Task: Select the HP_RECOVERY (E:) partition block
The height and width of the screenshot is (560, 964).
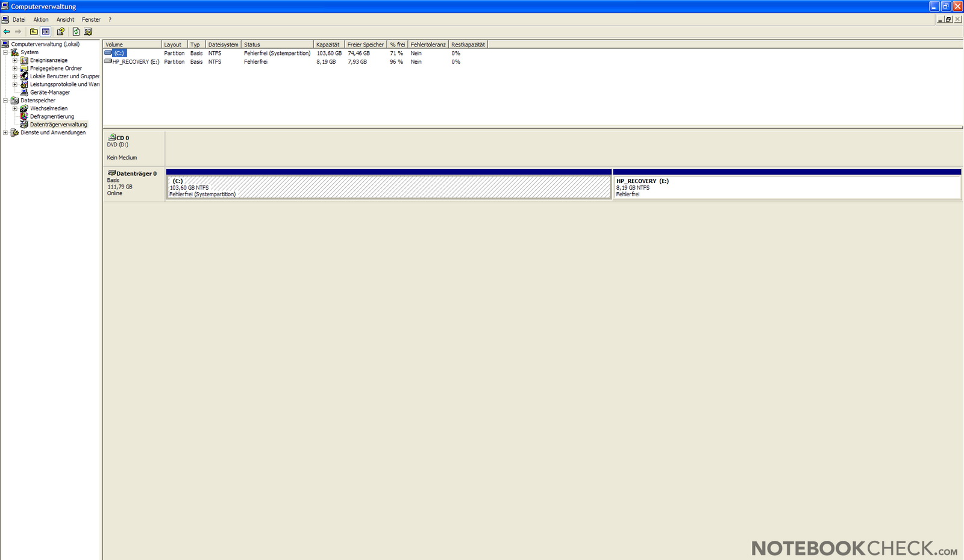Action: point(787,184)
